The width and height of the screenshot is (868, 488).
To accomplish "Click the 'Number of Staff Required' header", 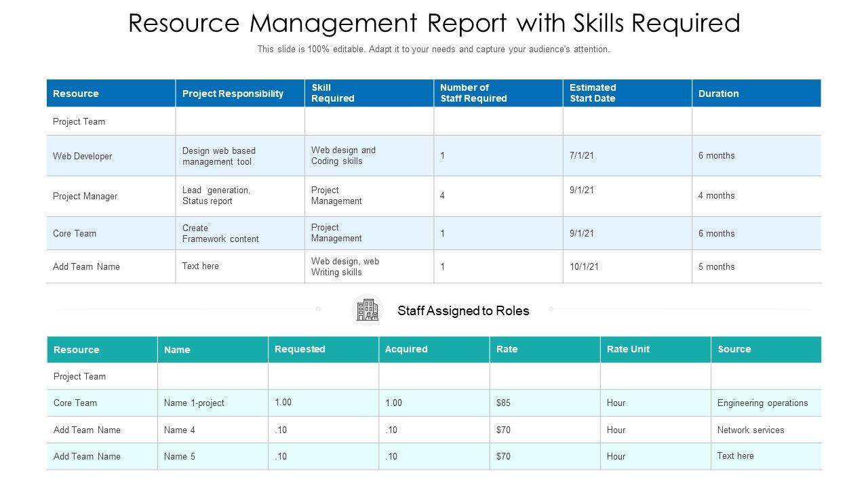I will point(498,94).
